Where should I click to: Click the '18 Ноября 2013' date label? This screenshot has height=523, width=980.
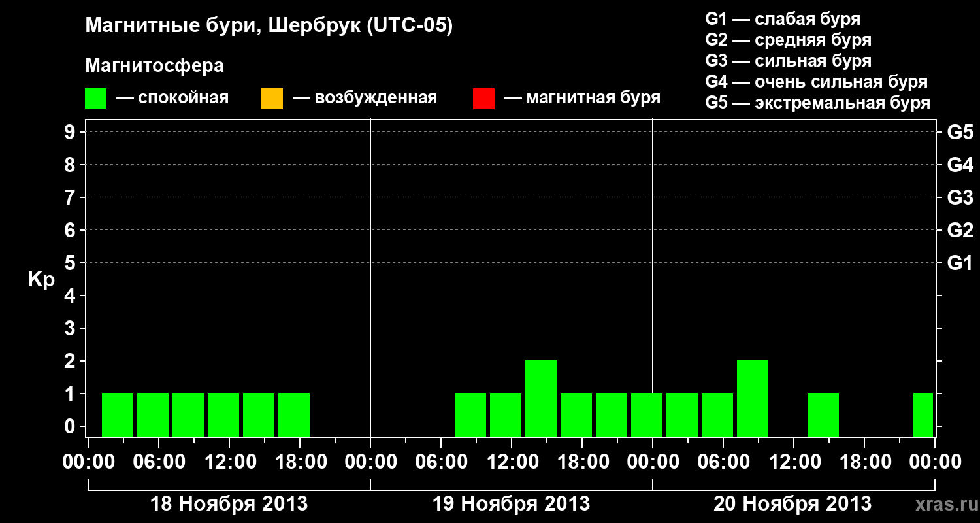tap(229, 504)
